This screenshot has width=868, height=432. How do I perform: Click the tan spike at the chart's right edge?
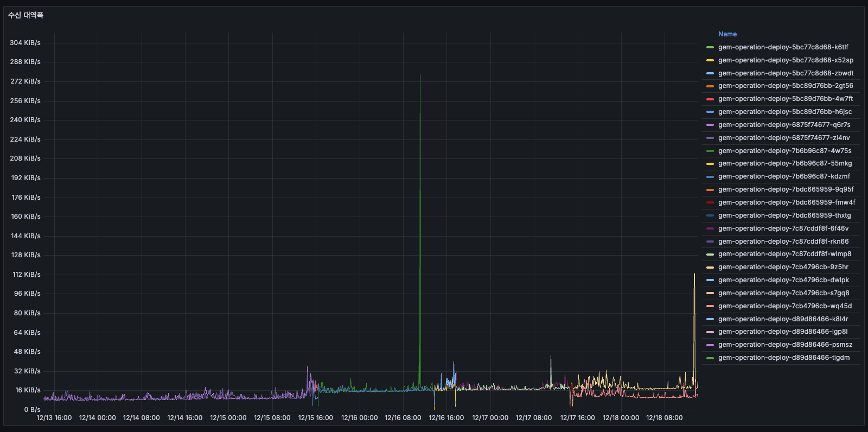click(694, 275)
